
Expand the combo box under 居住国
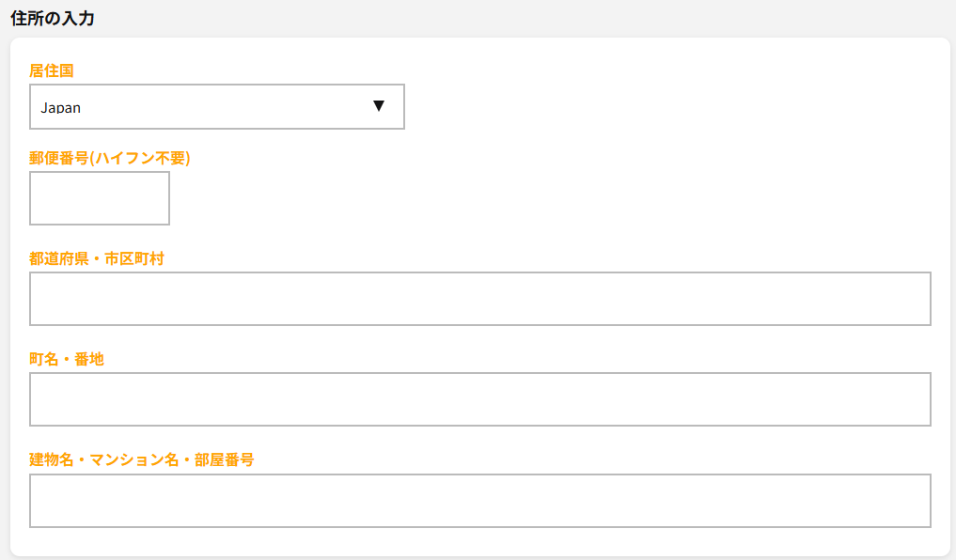pos(217,107)
